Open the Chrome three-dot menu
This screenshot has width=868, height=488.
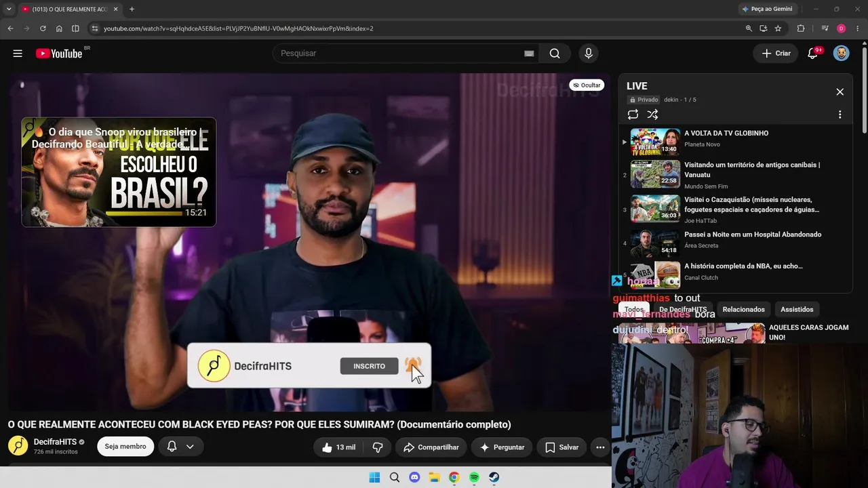[857, 28]
